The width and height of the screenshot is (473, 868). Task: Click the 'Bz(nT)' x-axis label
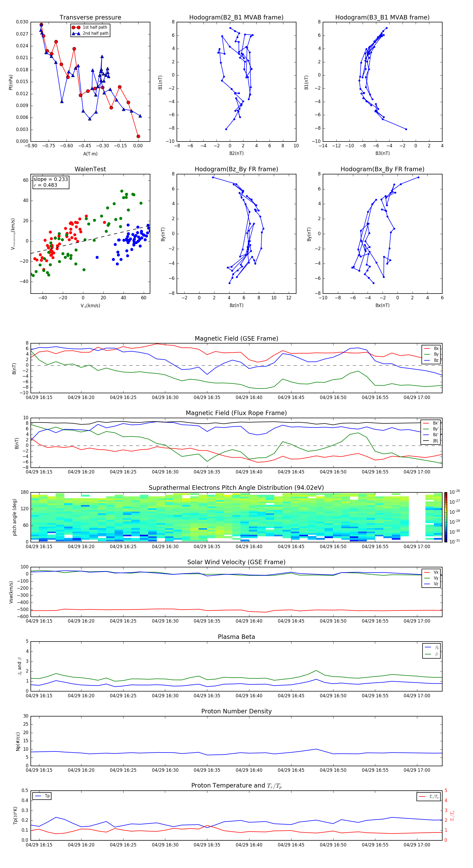(236, 305)
